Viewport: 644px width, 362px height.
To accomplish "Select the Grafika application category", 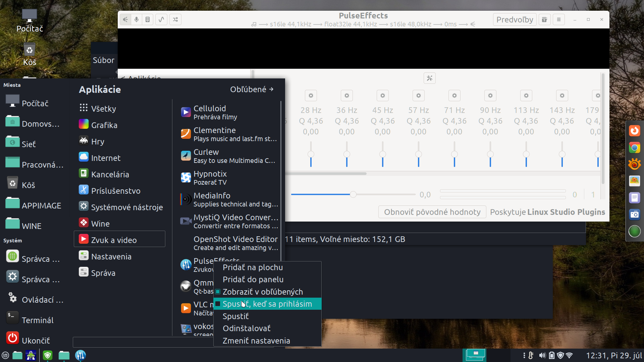I will coord(104,125).
